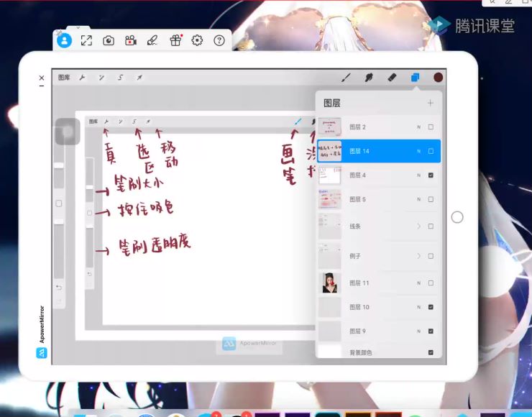Select the Procreate Brush tool
532x417 pixels.
pos(346,78)
